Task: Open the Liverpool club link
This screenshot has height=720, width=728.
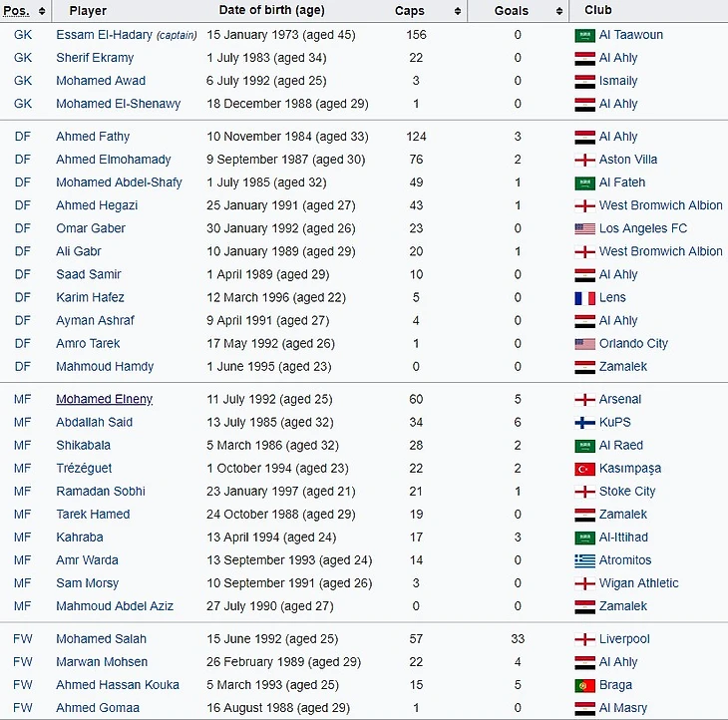Action: 624,639
